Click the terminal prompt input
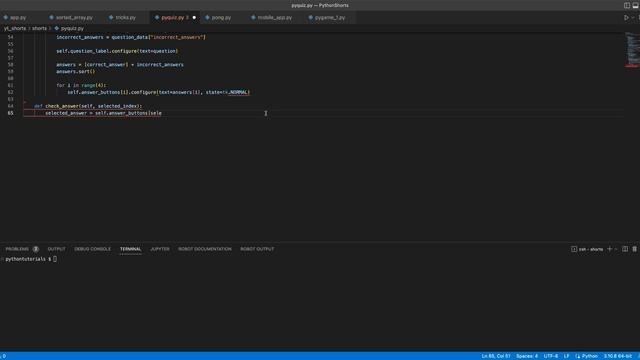Viewport: 640px width, 360px height. (x=55, y=259)
